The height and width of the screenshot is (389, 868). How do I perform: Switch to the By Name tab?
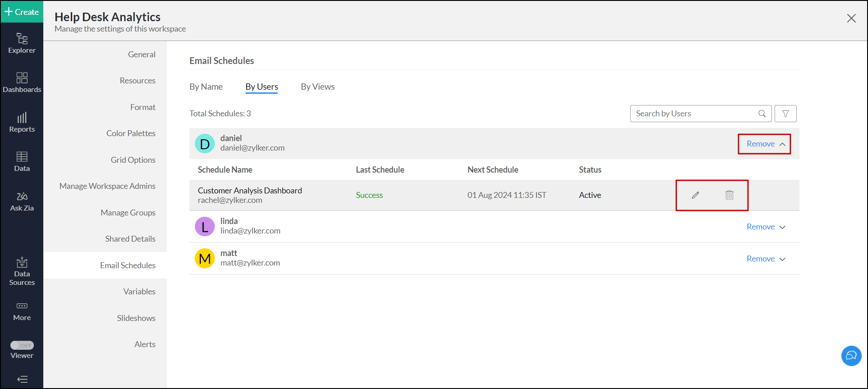(206, 87)
